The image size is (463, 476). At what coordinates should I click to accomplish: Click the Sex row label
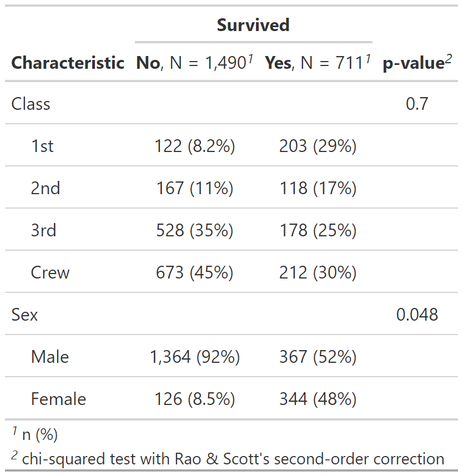(25, 315)
